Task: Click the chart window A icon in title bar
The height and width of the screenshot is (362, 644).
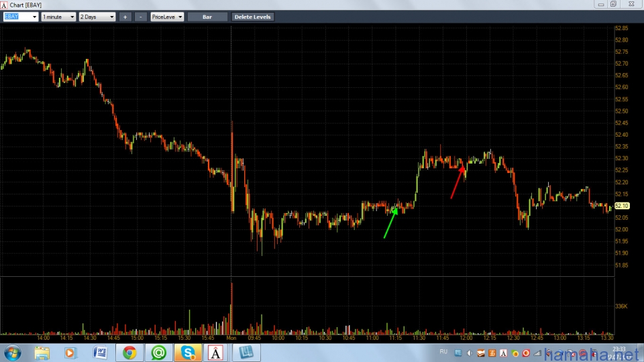Action: pos(4,5)
